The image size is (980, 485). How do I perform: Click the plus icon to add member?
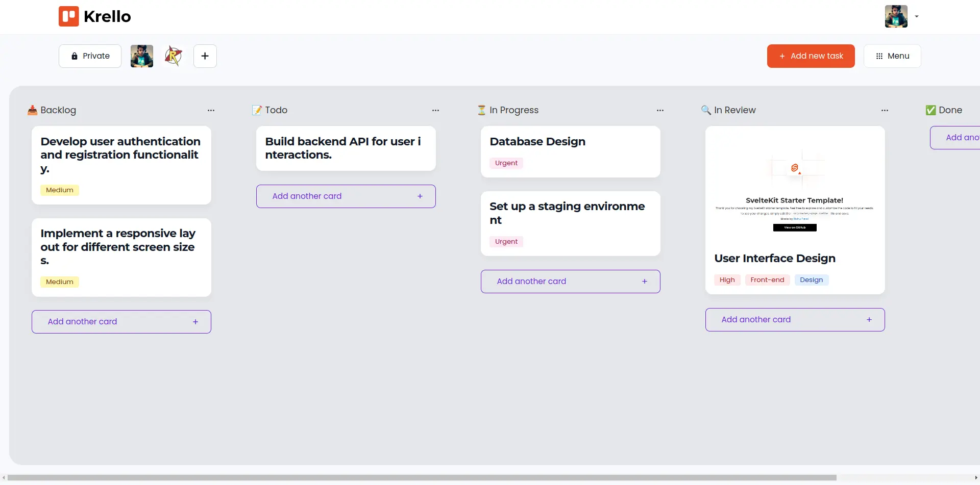[x=205, y=56]
